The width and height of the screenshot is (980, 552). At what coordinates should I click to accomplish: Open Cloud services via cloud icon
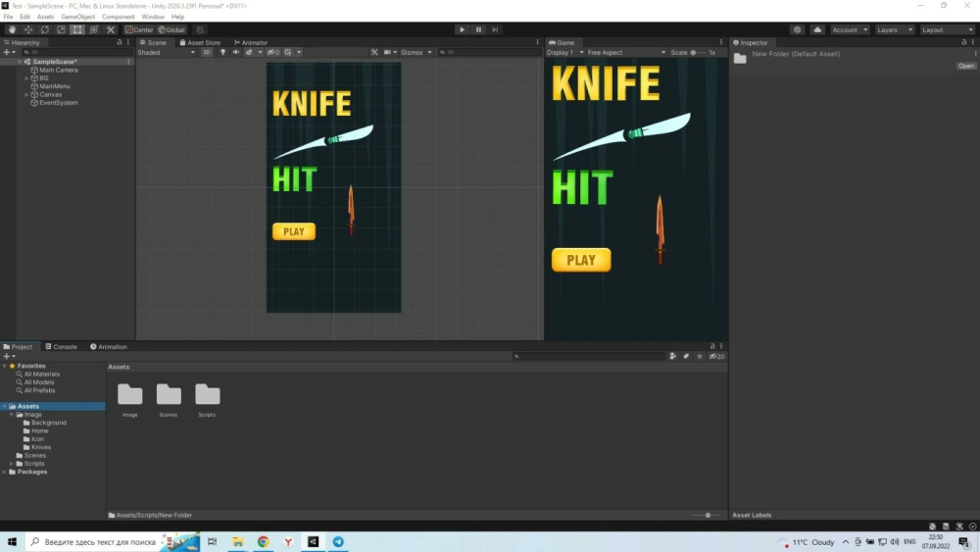pyautogui.click(x=817, y=29)
